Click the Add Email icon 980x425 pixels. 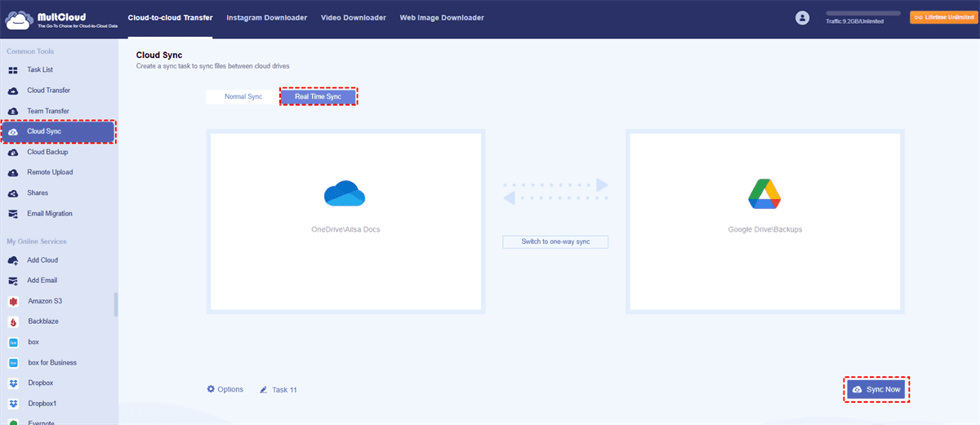pyautogui.click(x=13, y=281)
